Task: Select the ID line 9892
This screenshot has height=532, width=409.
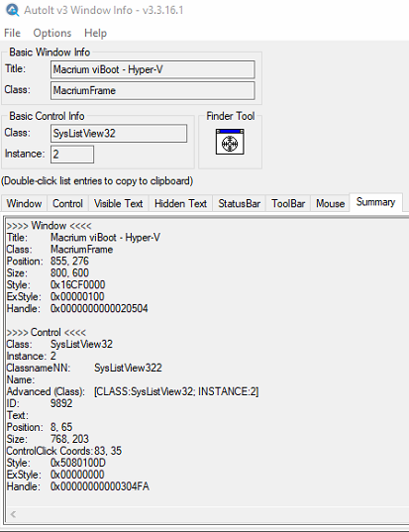Action: [x=40, y=404]
